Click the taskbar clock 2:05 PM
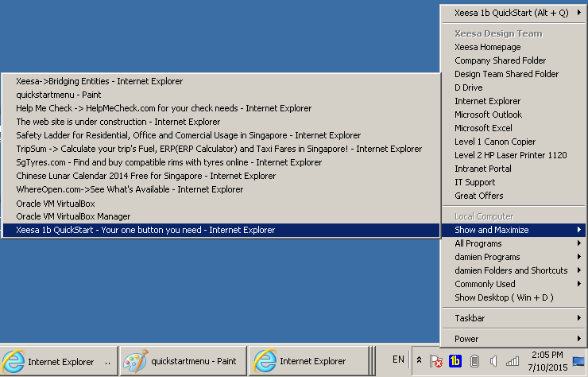The height and width of the screenshot is (377, 588). coord(547,361)
